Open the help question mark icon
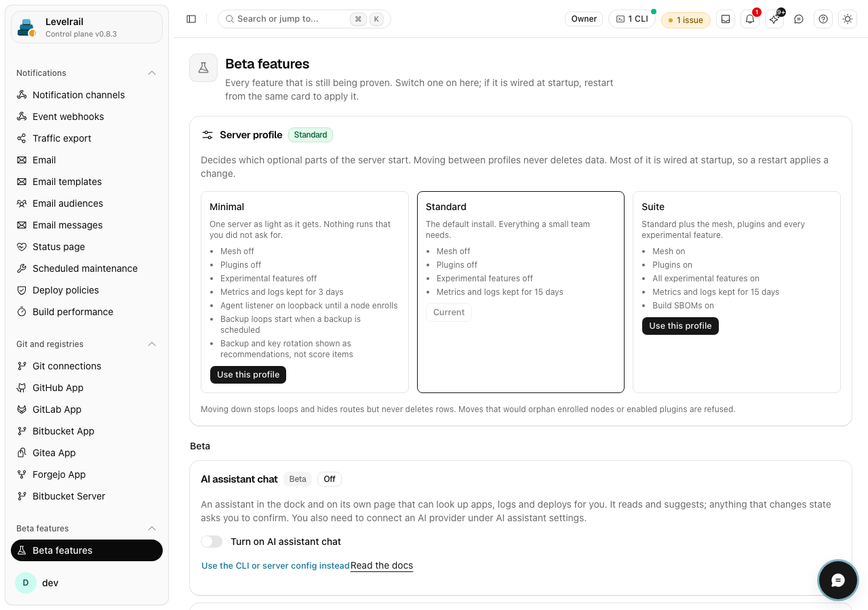Viewport: 868px width, 610px height. tap(823, 19)
